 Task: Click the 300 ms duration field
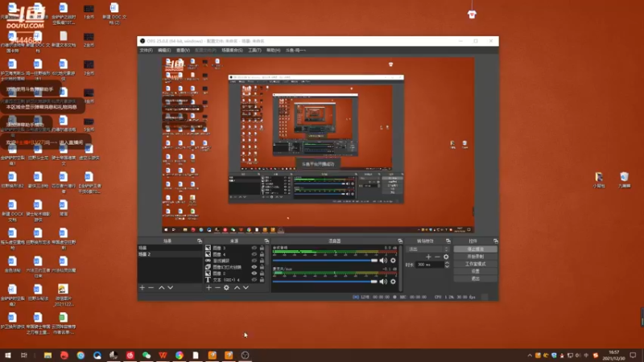pos(430,265)
